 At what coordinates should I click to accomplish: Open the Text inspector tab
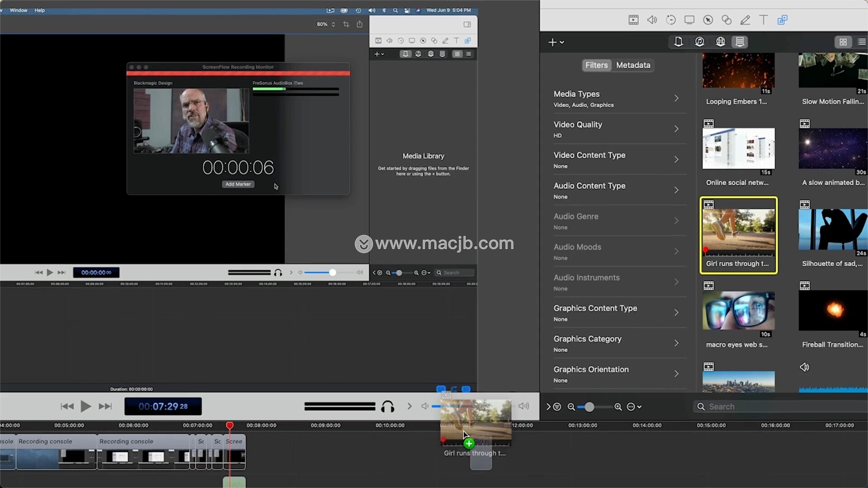click(x=764, y=20)
